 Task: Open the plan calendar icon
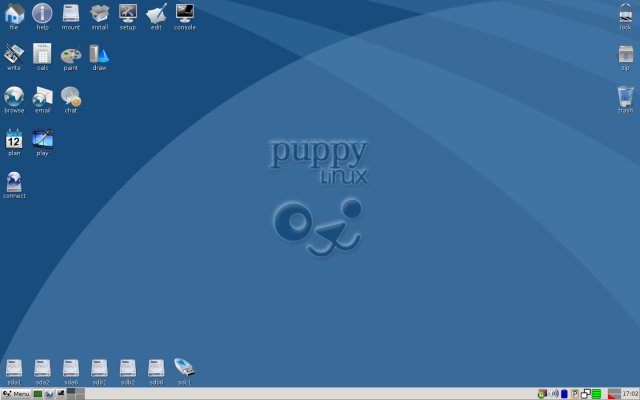pyautogui.click(x=14, y=142)
